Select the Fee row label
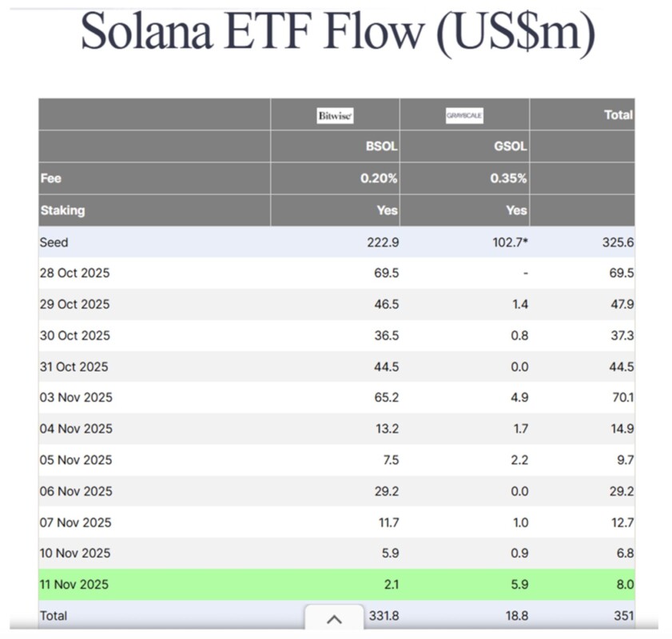The width and height of the screenshot is (672, 639). tap(50, 179)
